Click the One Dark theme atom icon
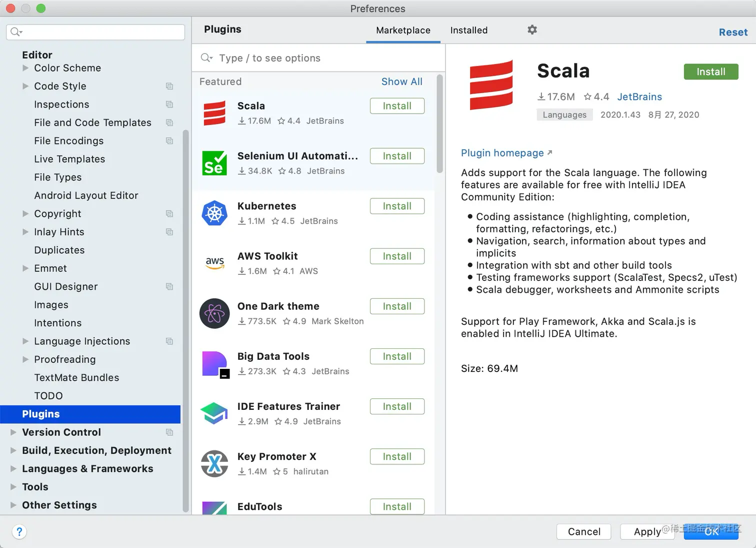756x548 pixels. click(x=214, y=313)
